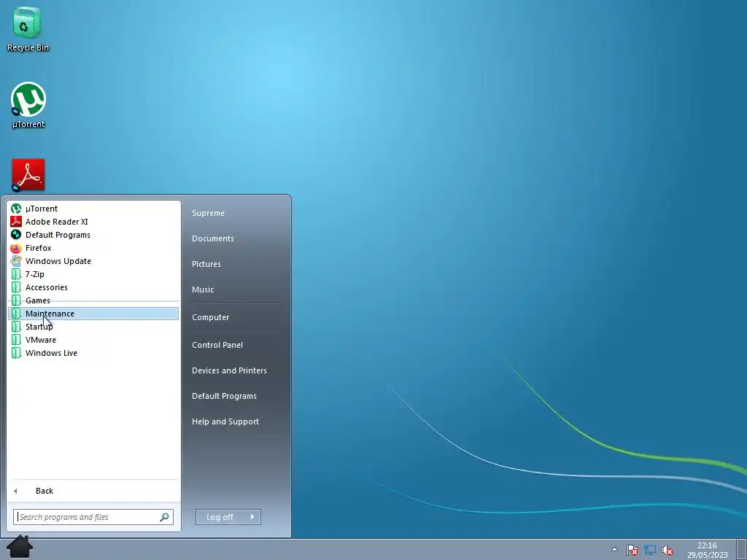
Task: Expand the Windows Live program folder
Action: click(93, 353)
